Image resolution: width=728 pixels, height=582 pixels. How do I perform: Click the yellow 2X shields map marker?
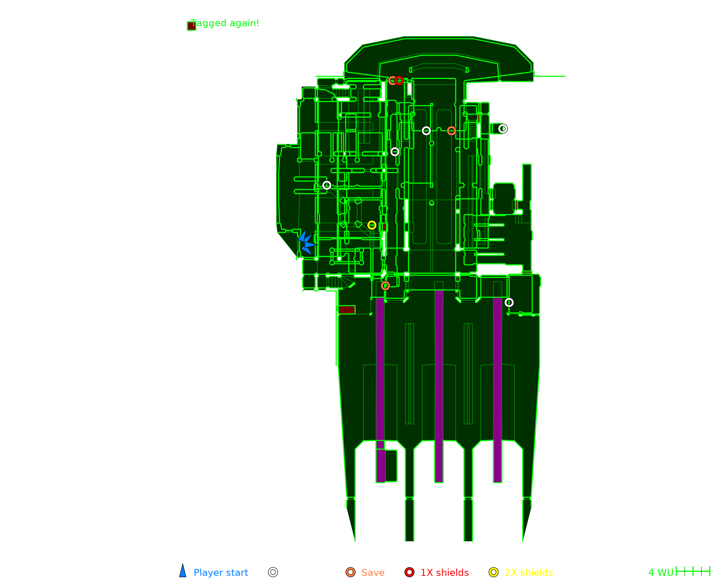[x=372, y=225]
